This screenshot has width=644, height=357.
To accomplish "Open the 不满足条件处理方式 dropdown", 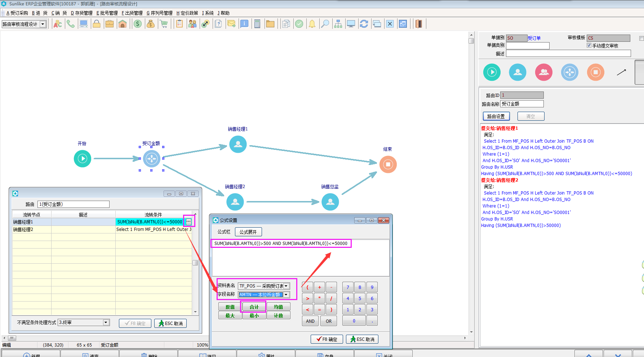I will tap(106, 322).
